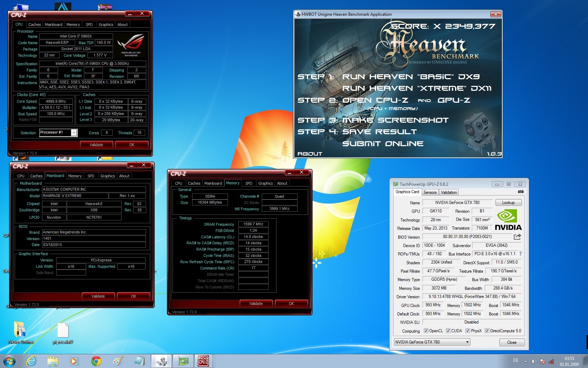Switch to HWBOT Heaven taskbar item

[x=161, y=361]
